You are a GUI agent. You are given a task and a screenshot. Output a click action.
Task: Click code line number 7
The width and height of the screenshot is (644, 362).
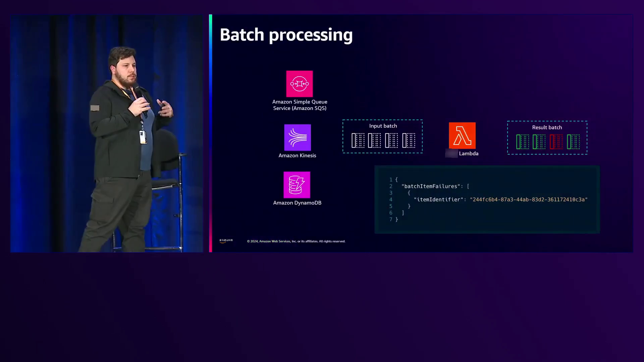click(x=391, y=219)
